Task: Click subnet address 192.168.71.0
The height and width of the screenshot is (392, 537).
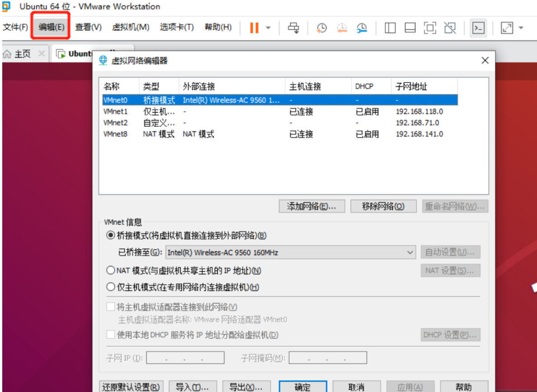Action: click(417, 123)
